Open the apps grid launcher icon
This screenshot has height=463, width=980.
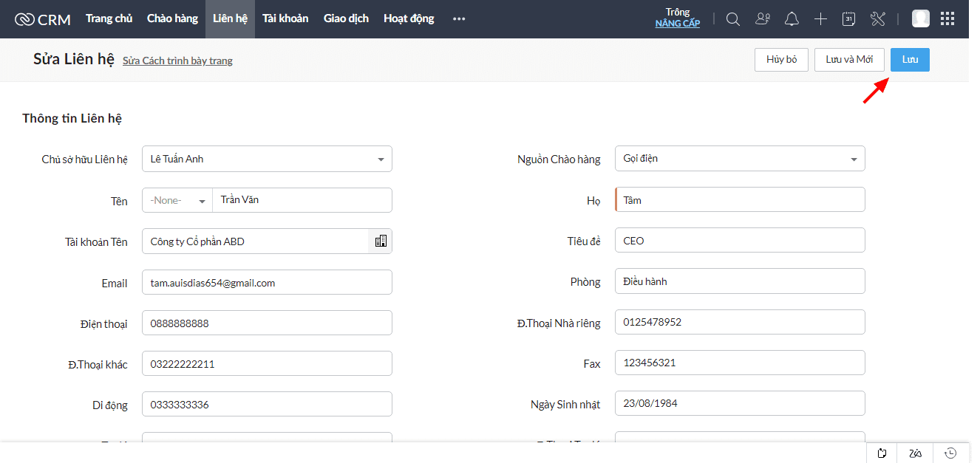point(947,19)
